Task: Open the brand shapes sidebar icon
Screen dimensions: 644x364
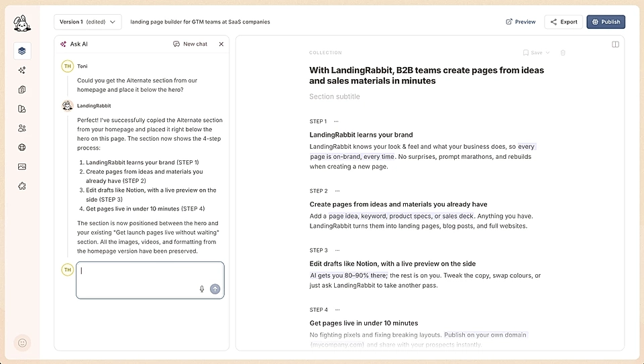Action: pyautogui.click(x=22, y=109)
